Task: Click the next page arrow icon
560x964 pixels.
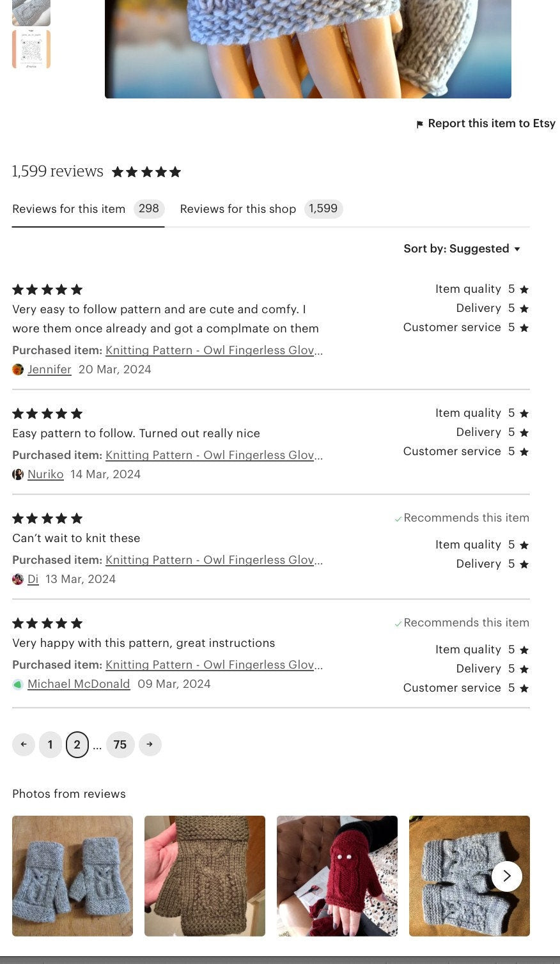Action: pyautogui.click(x=150, y=744)
